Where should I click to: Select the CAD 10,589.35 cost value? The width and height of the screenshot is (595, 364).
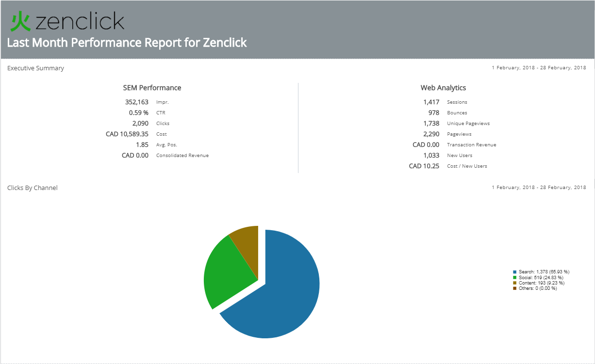tap(127, 134)
